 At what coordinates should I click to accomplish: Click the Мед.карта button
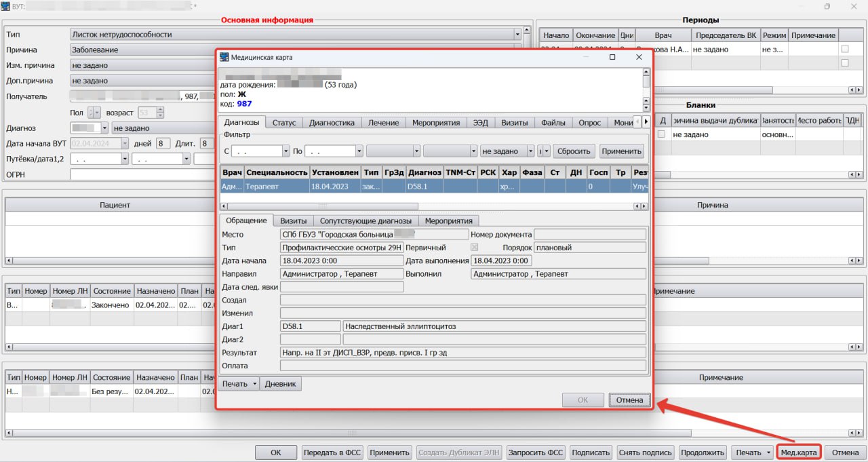(x=799, y=453)
